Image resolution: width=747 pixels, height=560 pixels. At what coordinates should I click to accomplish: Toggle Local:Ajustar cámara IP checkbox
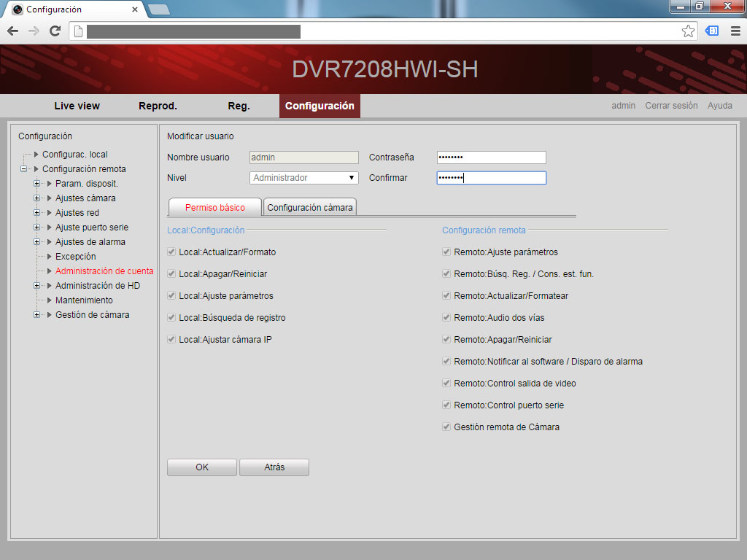point(171,340)
